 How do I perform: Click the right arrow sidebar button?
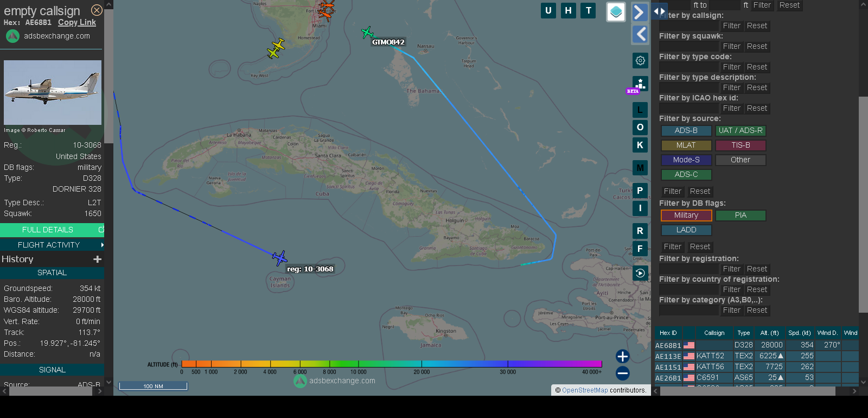640,12
